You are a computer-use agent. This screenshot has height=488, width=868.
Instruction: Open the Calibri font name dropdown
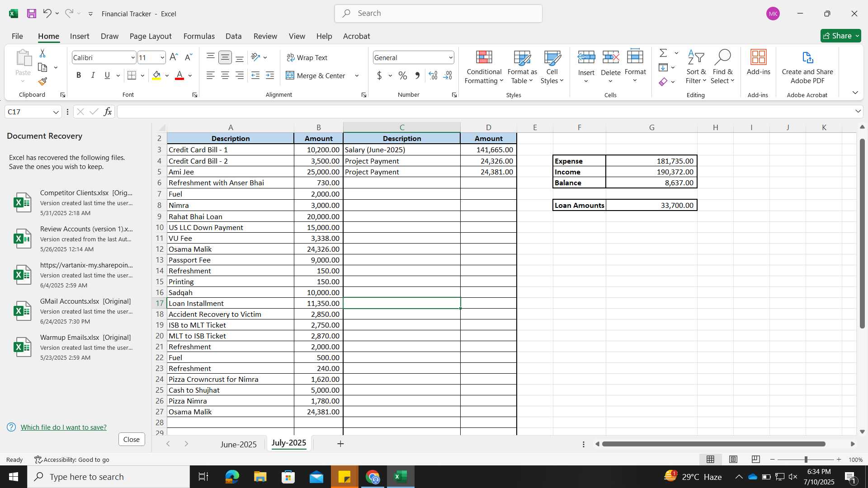click(x=132, y=57)
